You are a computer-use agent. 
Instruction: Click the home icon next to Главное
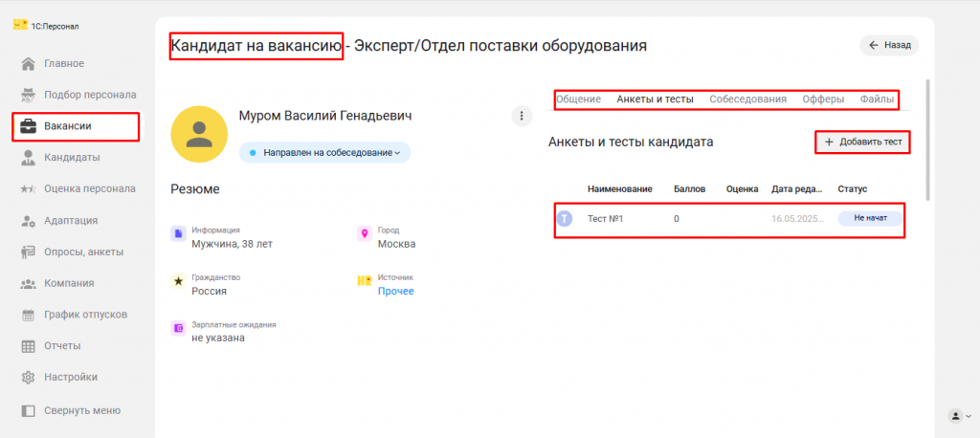click(x=28, y=64)
